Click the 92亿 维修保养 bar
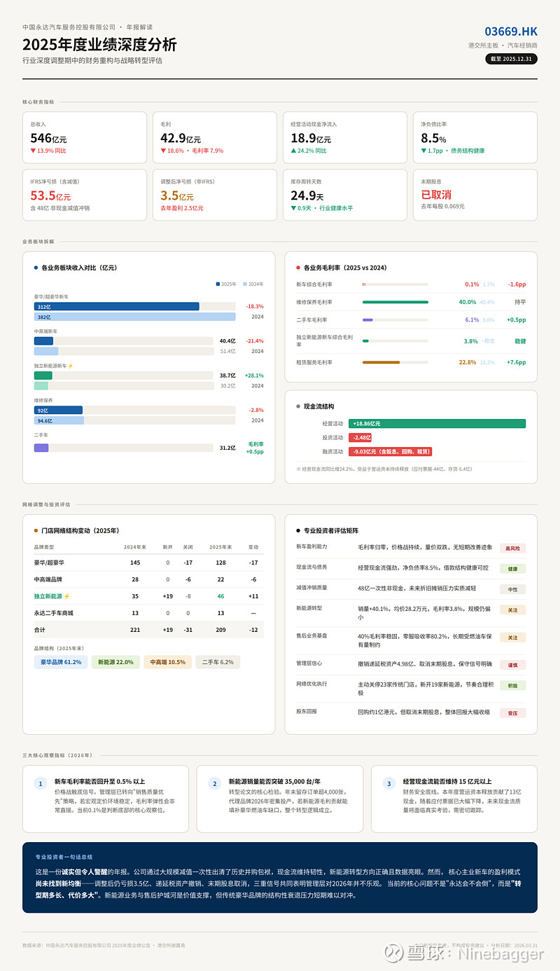The image size is (560, 971). coord(58,410)
